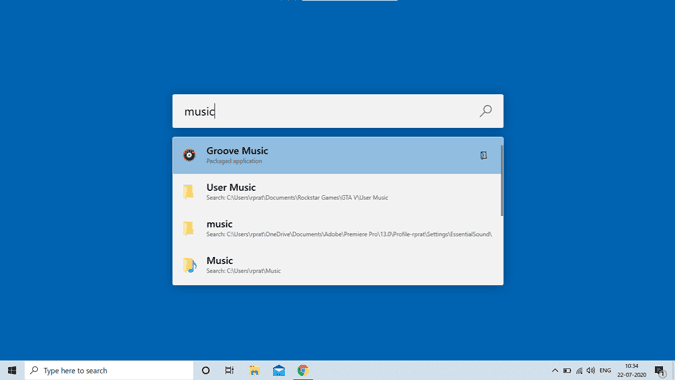Open the Action Center notifications icon

tap(660, 370)
